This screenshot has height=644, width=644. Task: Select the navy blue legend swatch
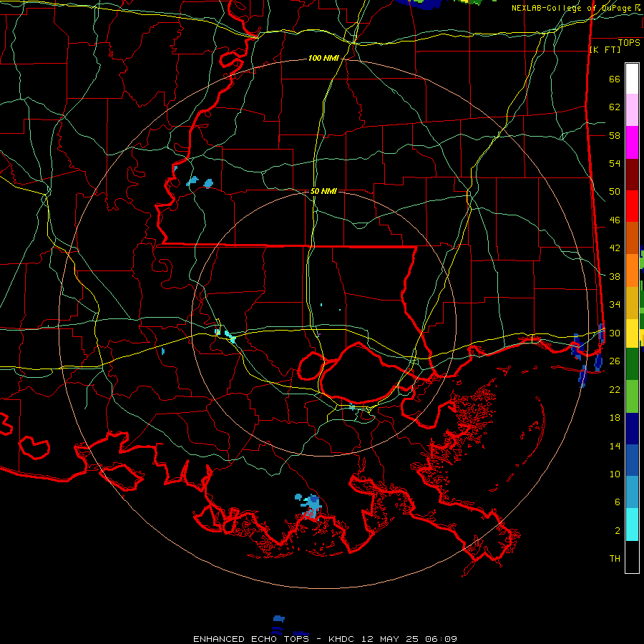click(632, 429)
